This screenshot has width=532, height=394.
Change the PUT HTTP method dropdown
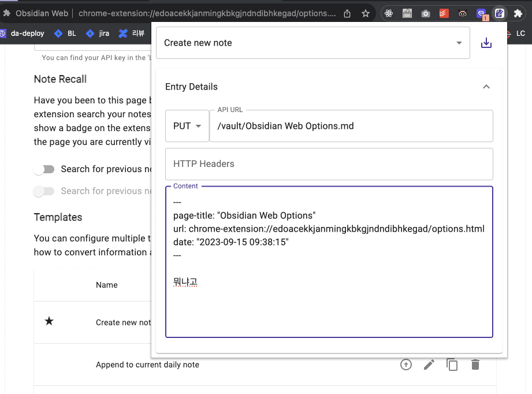[x=187, y=126]
